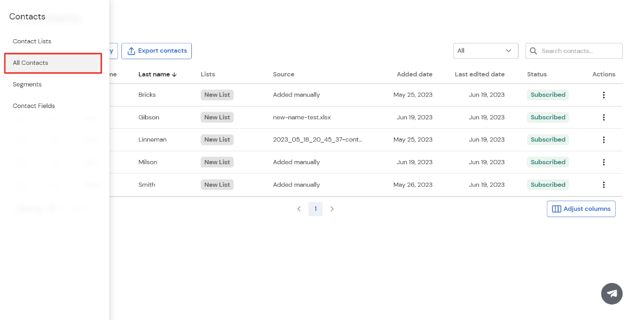Open the actions menu for the Smith row
Screen dimensions: 644x320
point(604,184)
